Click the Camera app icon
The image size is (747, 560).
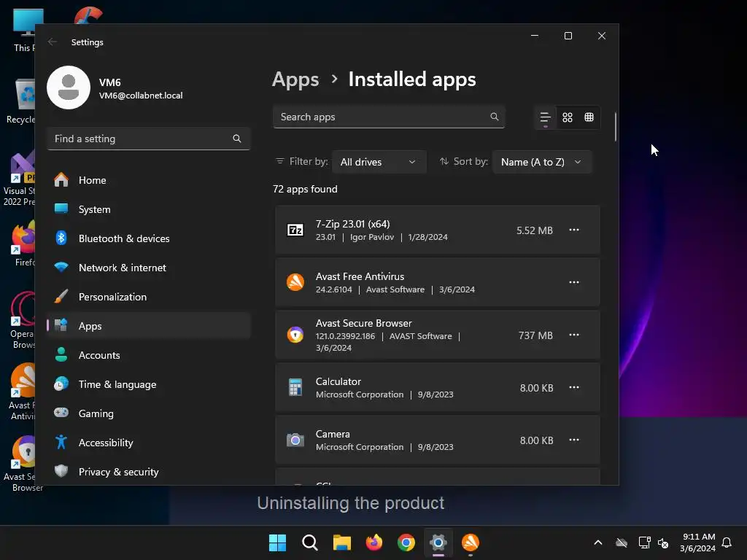click(x=295, y=440)
